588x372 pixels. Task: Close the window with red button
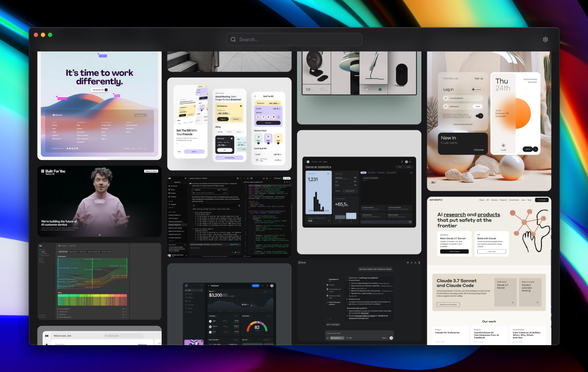(36, 35)
